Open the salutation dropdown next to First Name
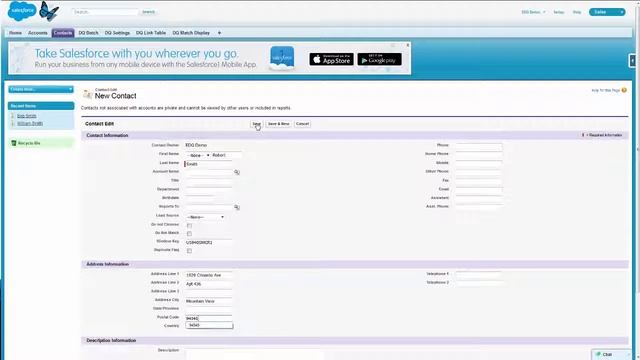640x360 pixels. (x=198, y=156)
